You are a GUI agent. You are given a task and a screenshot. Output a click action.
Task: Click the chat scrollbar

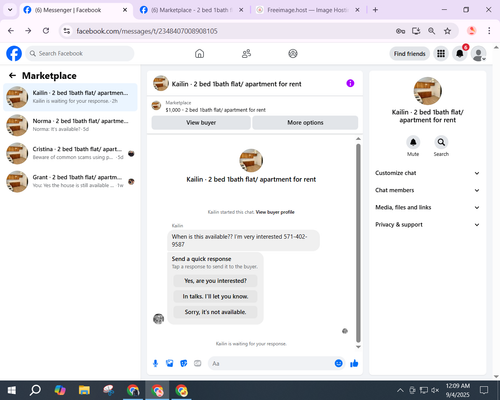pyautogui.click(x=358, y=243)
